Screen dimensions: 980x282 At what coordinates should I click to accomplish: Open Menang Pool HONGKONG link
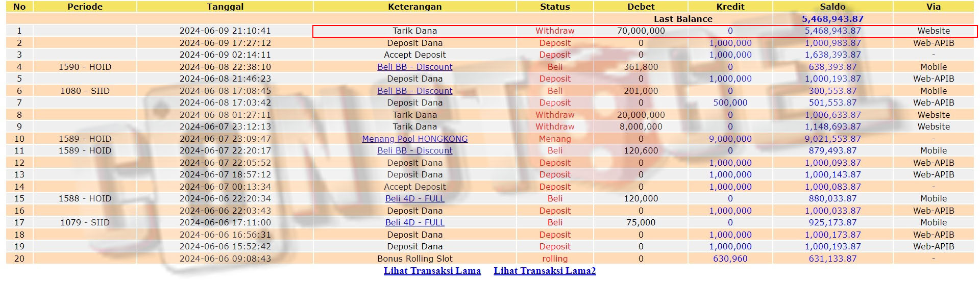[414, 139]
